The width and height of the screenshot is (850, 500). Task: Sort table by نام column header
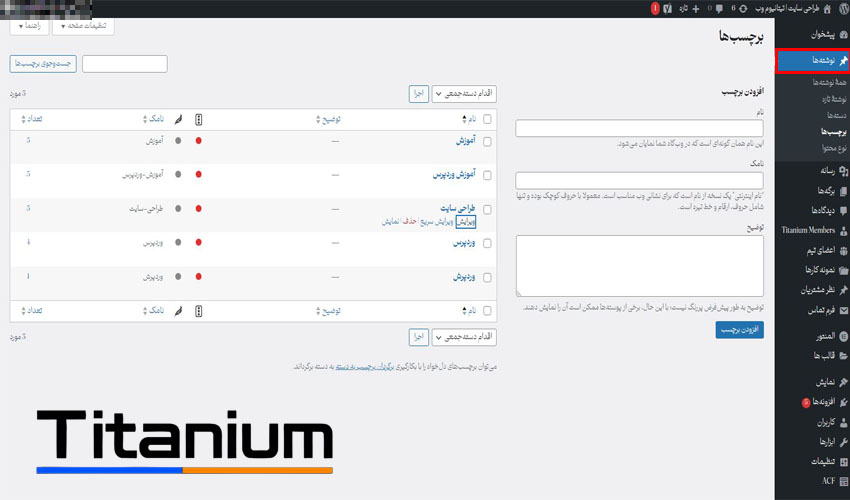(469, 119)
